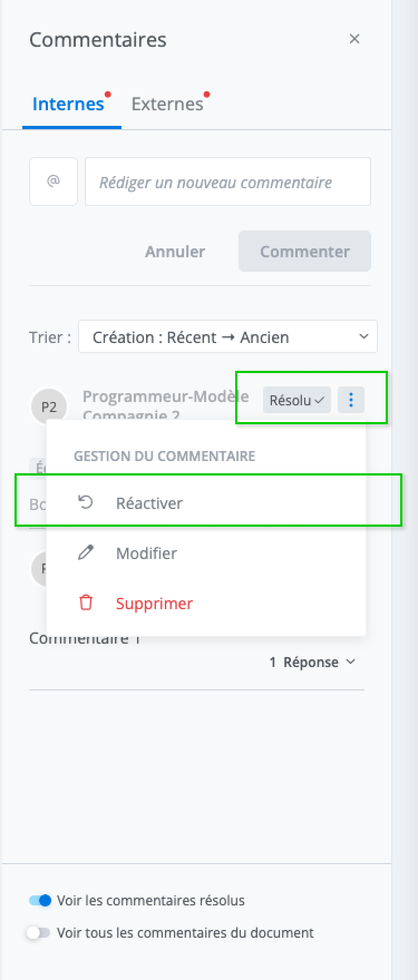Click the Modifier pencil icon
The height and width of the screenshot is (980, 418).
[x=85, y=553]
